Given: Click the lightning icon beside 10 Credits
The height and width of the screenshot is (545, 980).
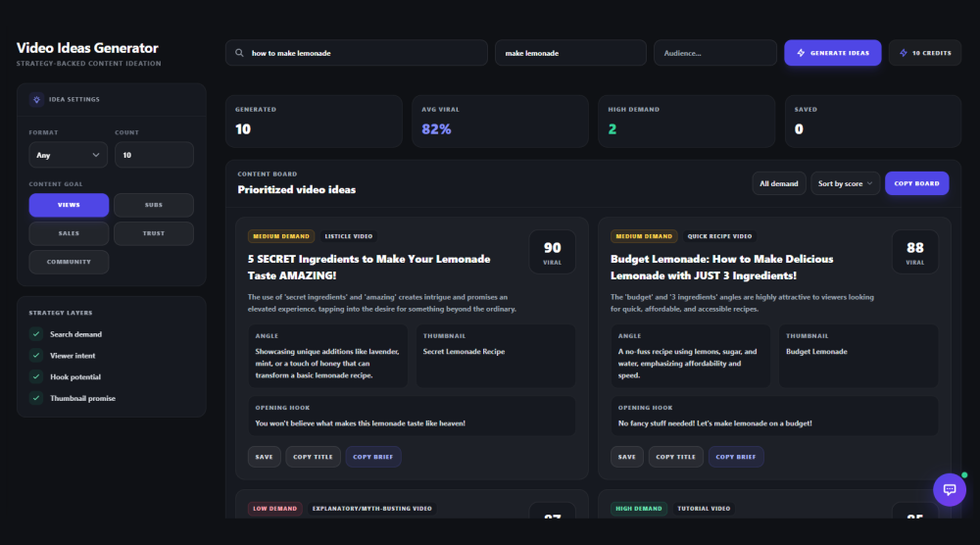Looking at the screenshot, I should pos(904,53).
